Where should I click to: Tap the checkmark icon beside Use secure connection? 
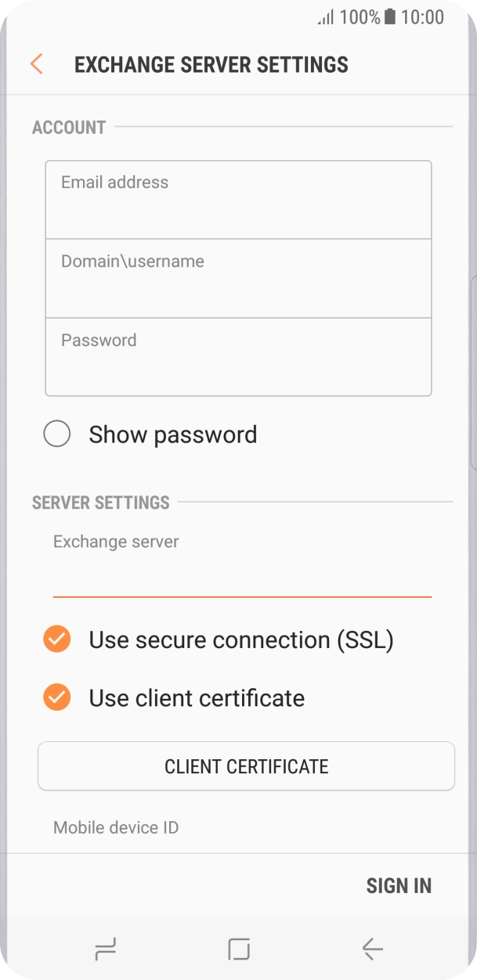point(56,640)
